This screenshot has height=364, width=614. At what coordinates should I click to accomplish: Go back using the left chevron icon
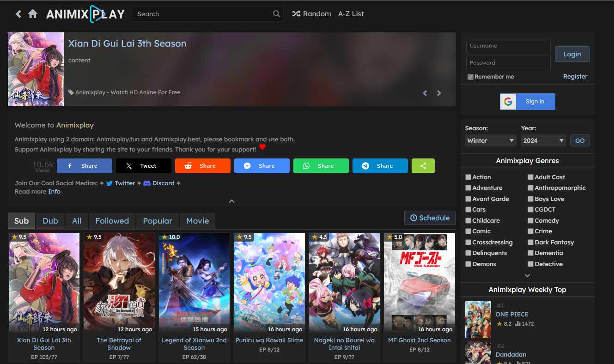coord(18,14)
